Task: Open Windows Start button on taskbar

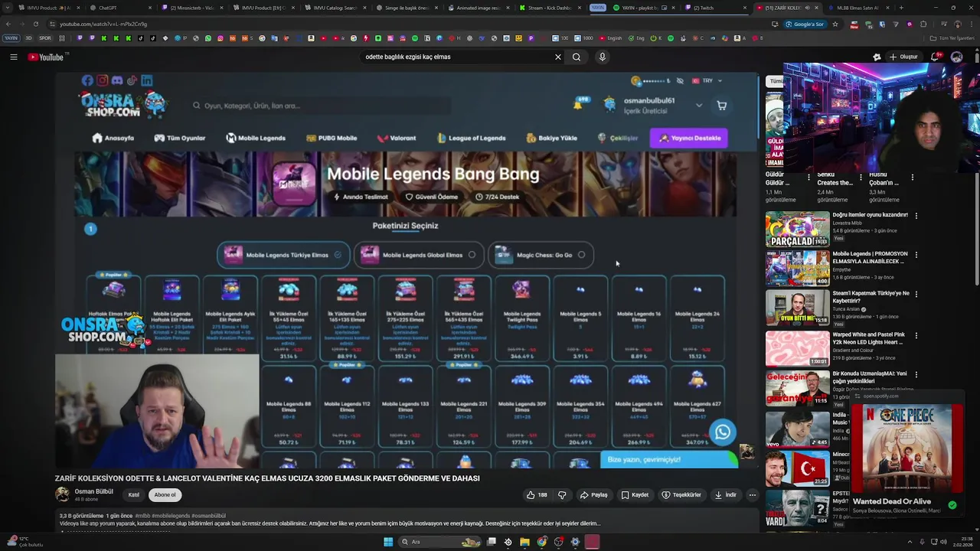Action: (388, 542)
